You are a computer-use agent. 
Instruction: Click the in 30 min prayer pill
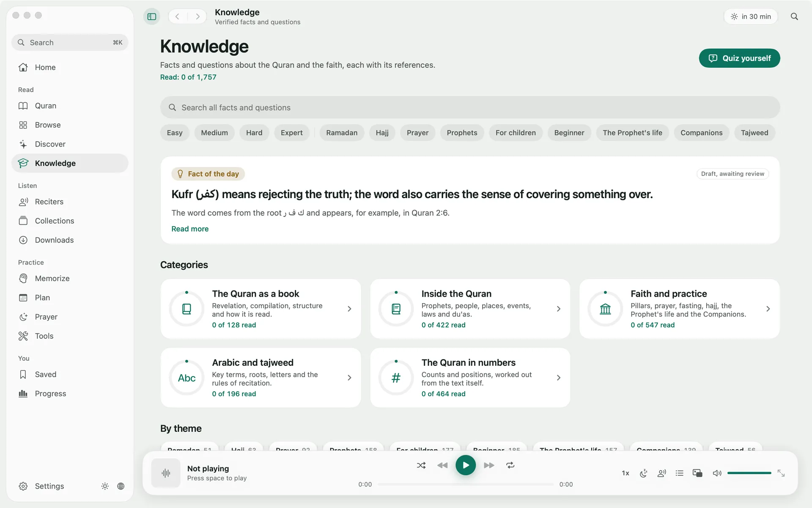751,17
